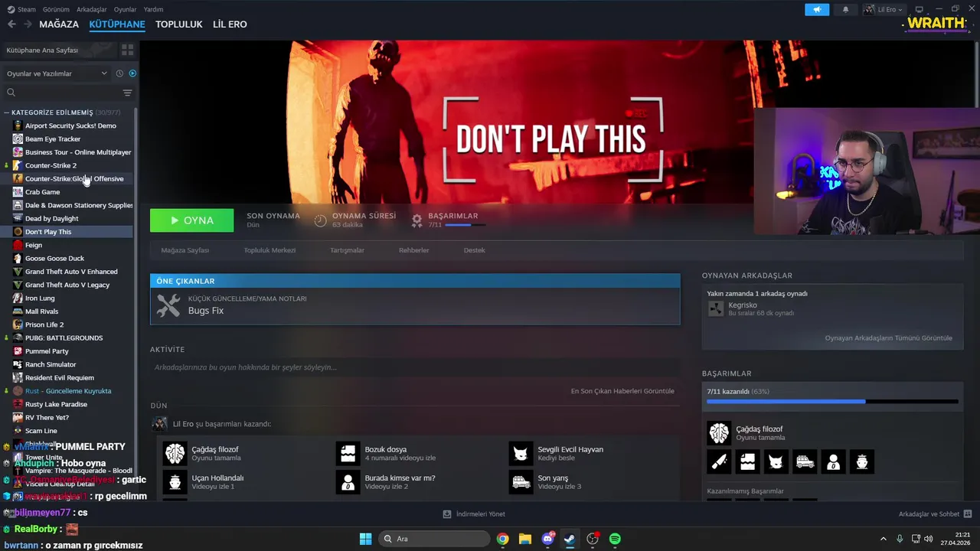Screen dimensions: 980x551
Task: Click the Feign game icon
Action: (18, 245)
